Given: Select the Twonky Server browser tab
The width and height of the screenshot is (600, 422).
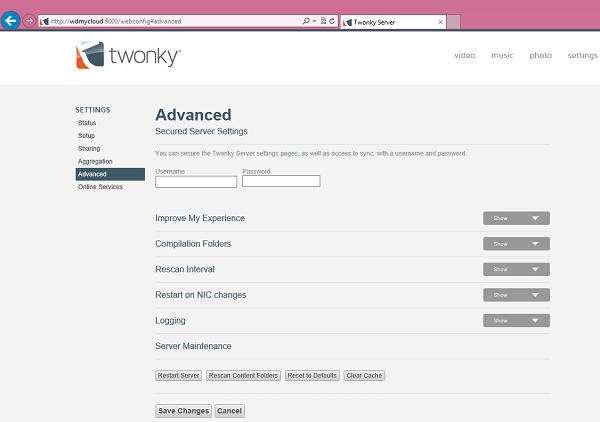Looking at the screenshot, I should (x=393, y=22).
